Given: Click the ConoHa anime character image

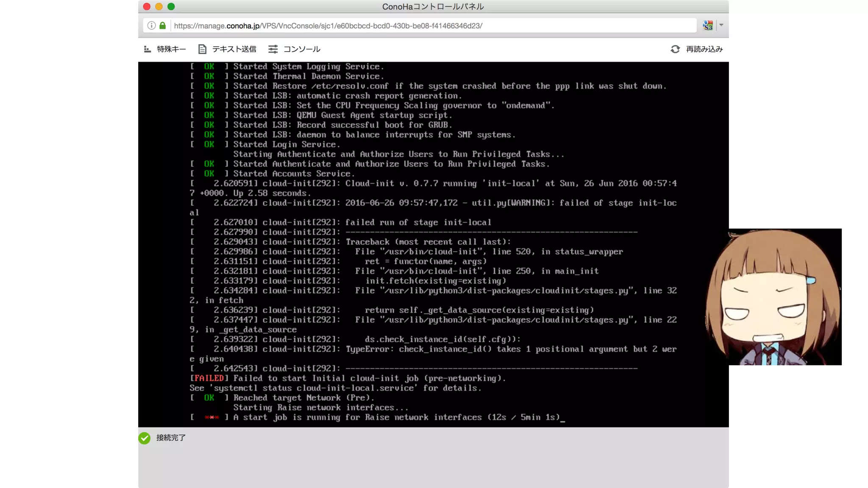Looking at the screenshot, I should pos(773,297).
